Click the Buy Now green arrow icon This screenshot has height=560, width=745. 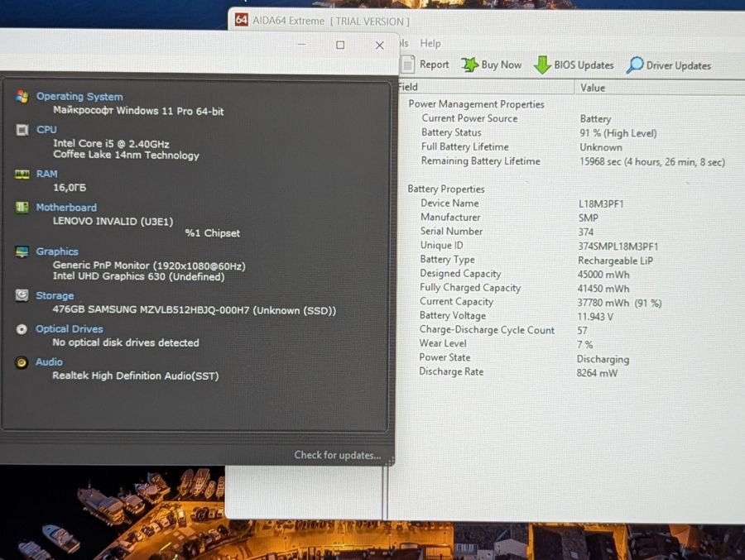coord(469,65)
